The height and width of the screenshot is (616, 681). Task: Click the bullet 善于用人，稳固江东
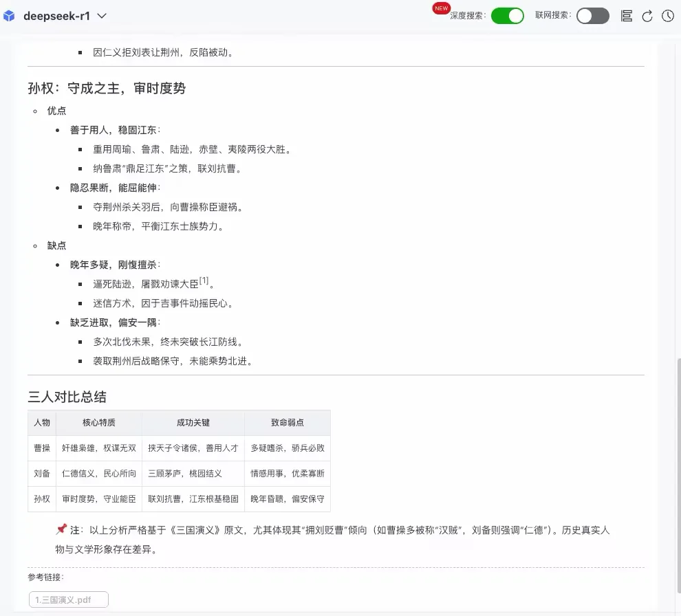(115, 130)
